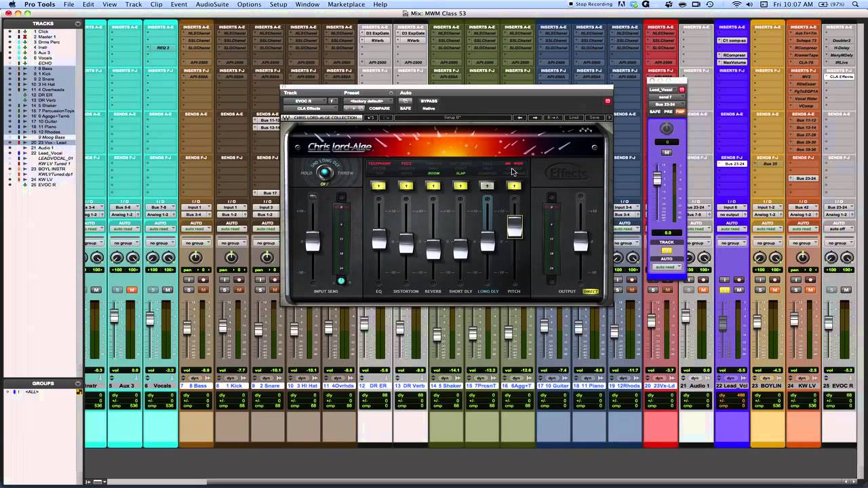This screenshot has width=868, height=488.
Task: Click the Setup B preset name field
Action: point(452,118)
